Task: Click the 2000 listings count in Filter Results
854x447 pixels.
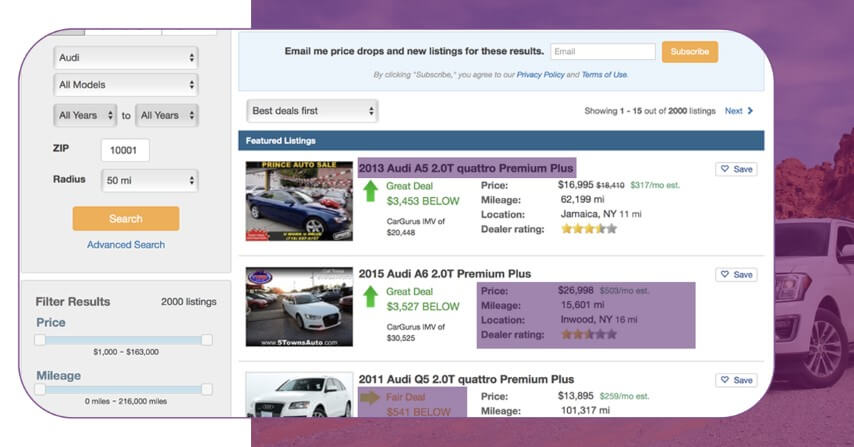Action: coord(188,302)
